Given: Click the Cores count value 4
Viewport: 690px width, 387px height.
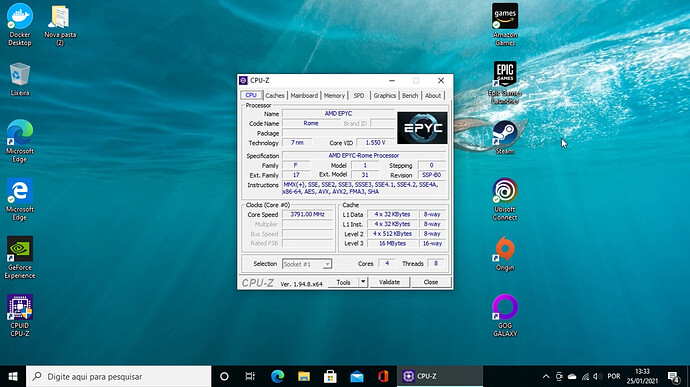Looking at the screenshot, I should pyautogui.click(x=387, y=263).
